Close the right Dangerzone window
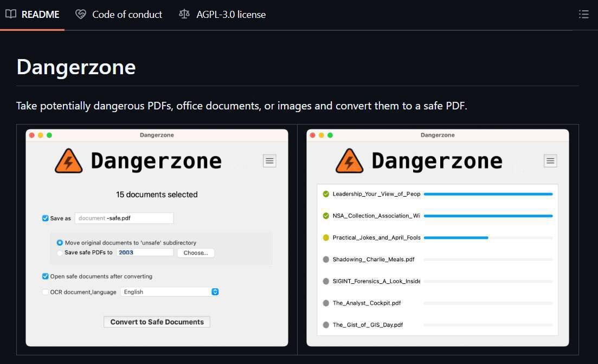Screen dimensions: 598x364 click(x=312, y=135)
